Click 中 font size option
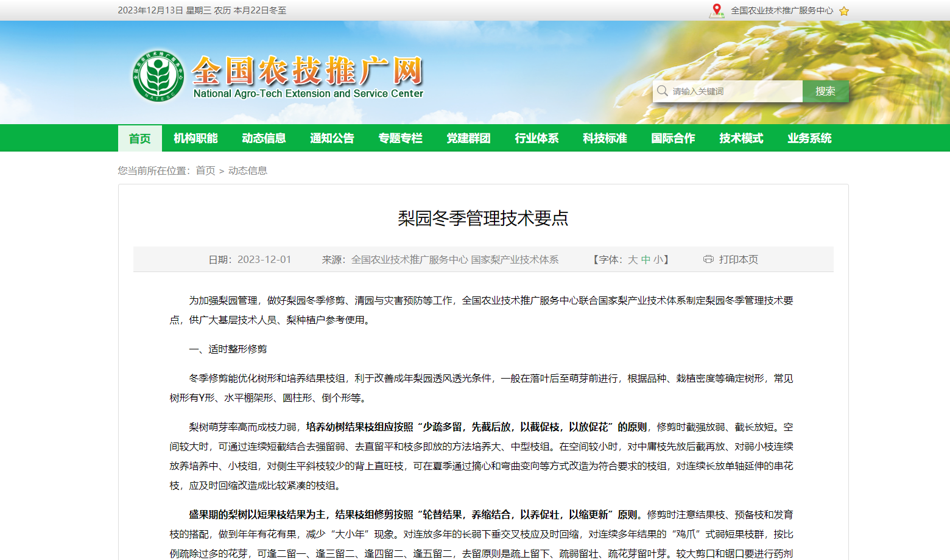 pyautogui.click(x=647, y=259)
